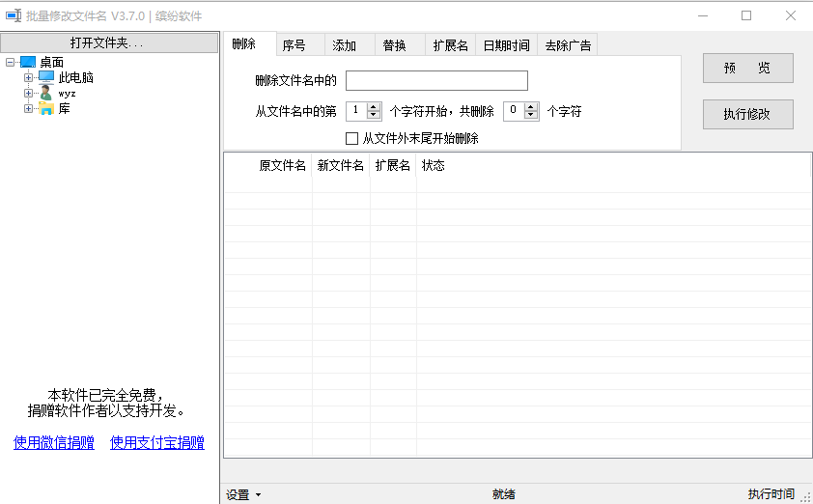Collapse the 桌面 root tree node
Image resolution: width=813 pixels, height=504 pixels.
pyautogui.click(x=10, y=62)
